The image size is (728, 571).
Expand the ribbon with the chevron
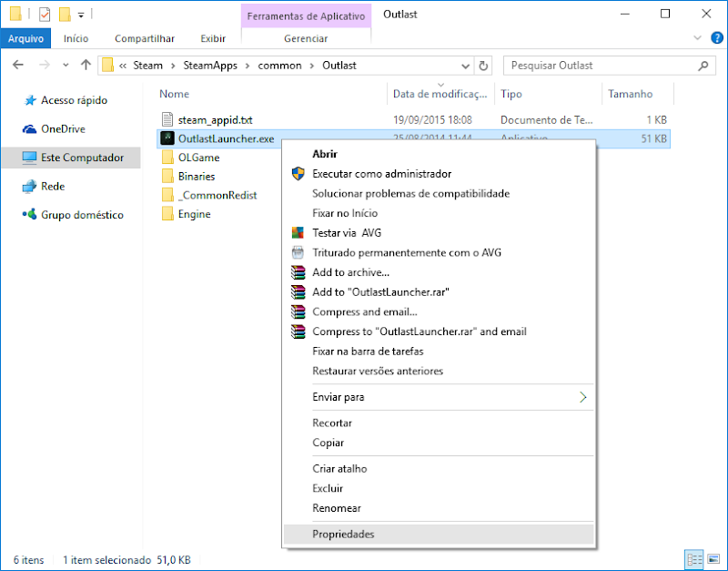(697, 38)
